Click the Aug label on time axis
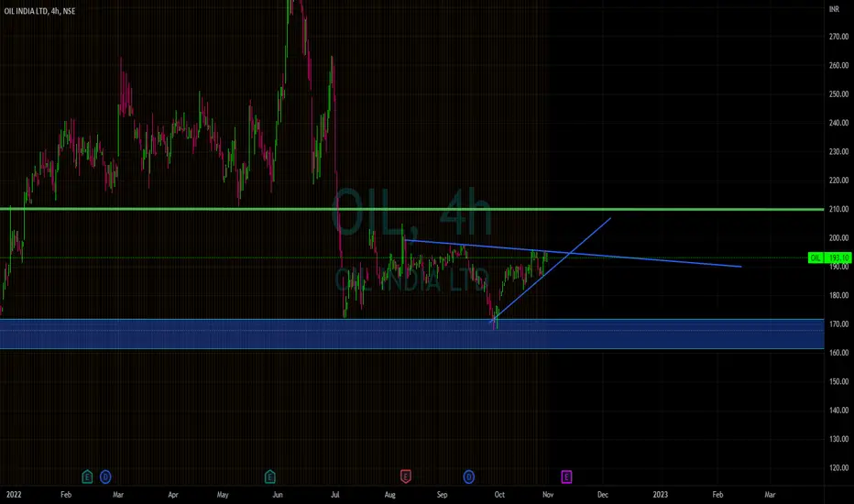Screen dimensions: 854x504 tap(390, 495)
